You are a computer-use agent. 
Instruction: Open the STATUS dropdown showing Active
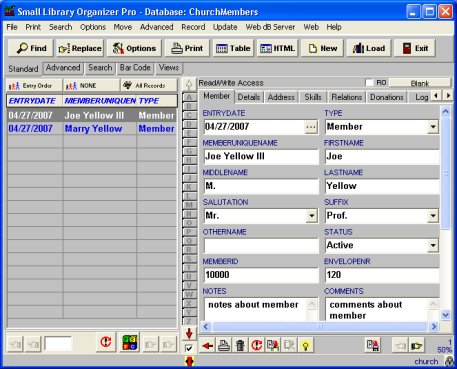click(433, 246)
